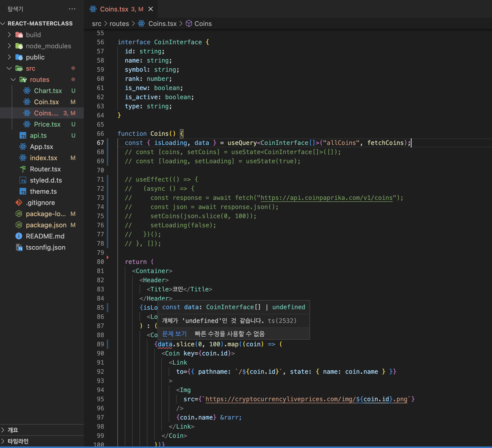
Task: Click the tsconfig.json file icon
Action: click(x=19, y=247)
